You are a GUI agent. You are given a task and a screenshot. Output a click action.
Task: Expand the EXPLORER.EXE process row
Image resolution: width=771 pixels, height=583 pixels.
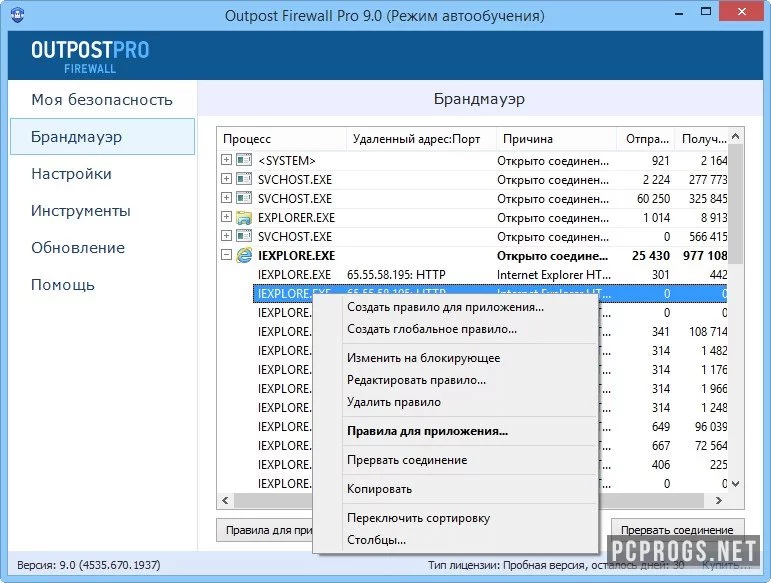(226, 216)
